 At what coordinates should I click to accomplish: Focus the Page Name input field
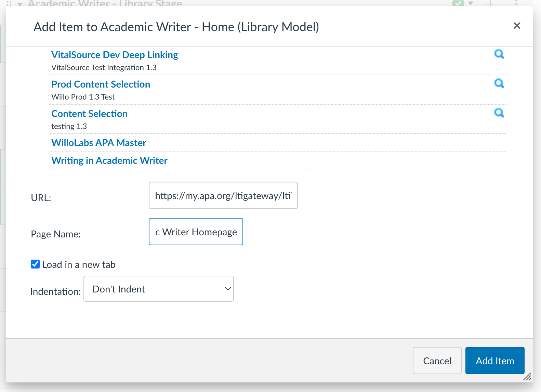point(196,232)
